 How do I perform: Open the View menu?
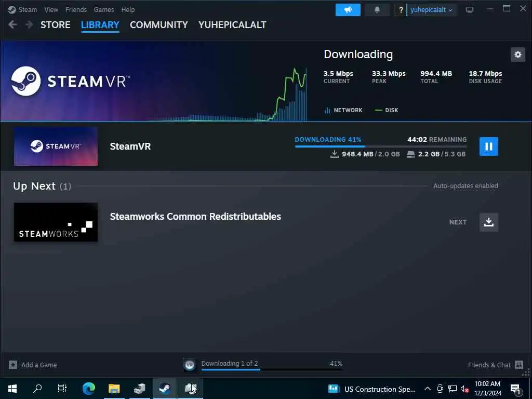coord(51,9)
